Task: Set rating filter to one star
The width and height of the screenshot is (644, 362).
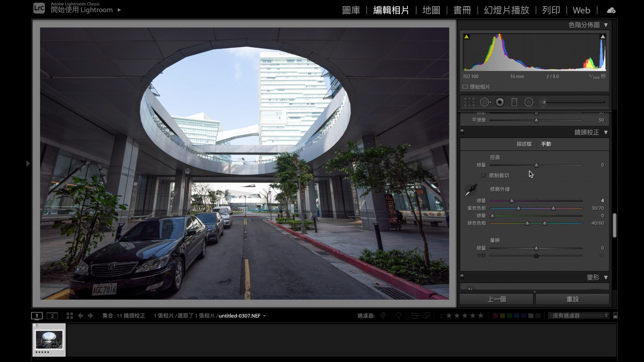Action: click(x=449, y=316)
